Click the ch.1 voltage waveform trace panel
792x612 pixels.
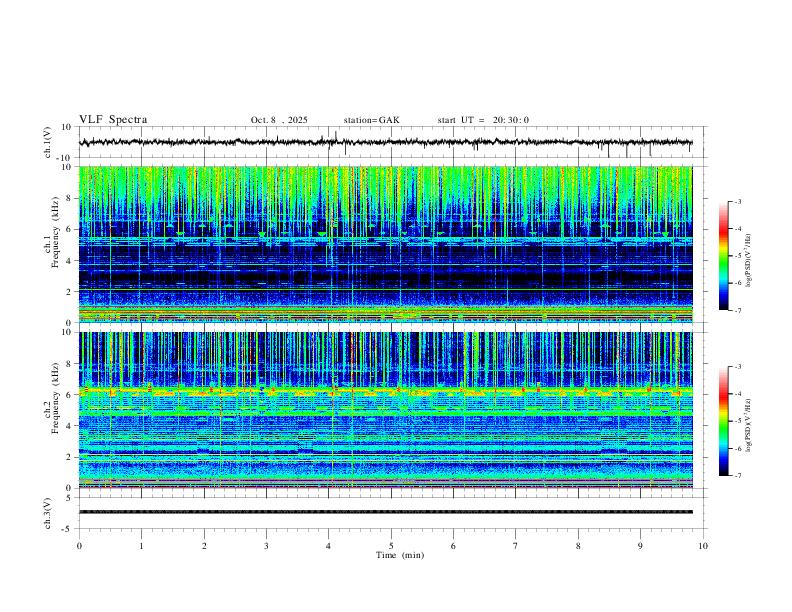tap(391, 142)
